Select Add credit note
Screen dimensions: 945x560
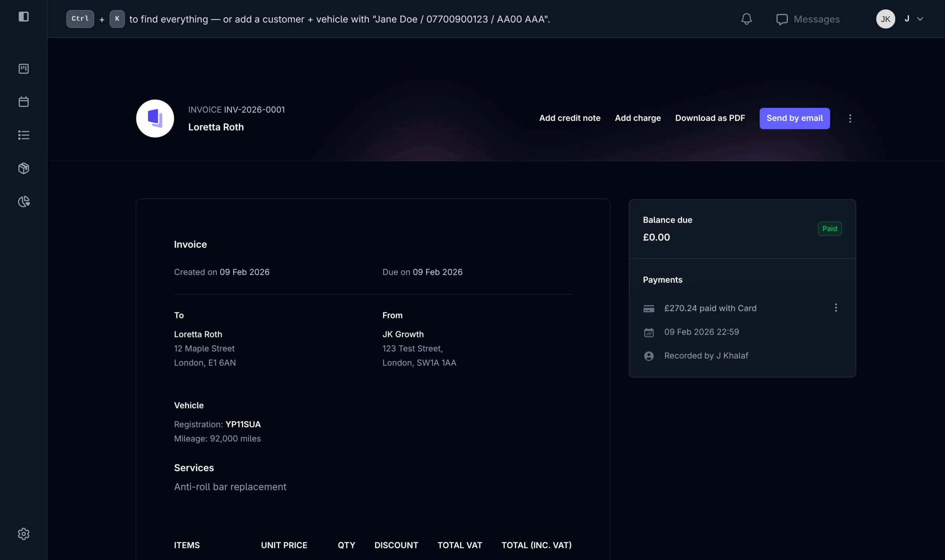pyautogui.click(x=570, y=118)
